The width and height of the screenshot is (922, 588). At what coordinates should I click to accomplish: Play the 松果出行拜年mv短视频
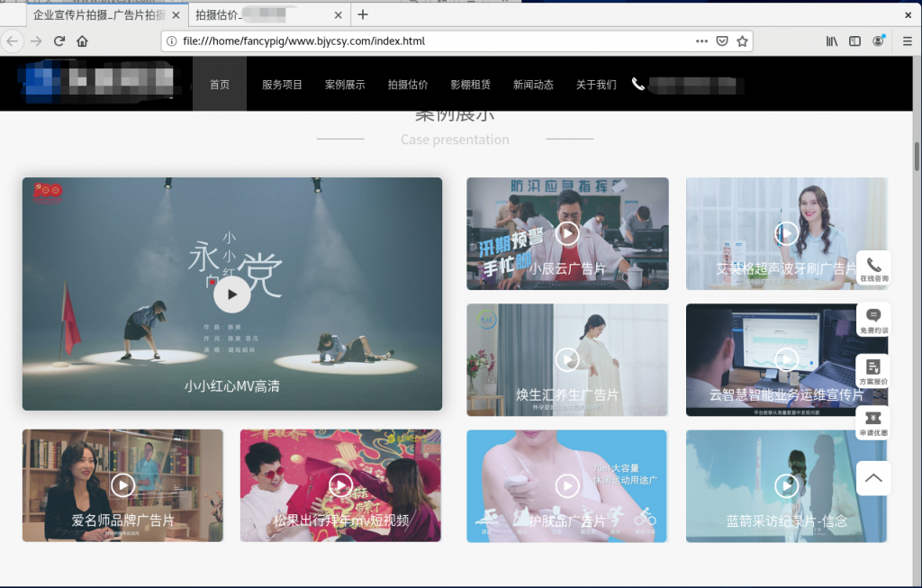[x=340, y=485]
